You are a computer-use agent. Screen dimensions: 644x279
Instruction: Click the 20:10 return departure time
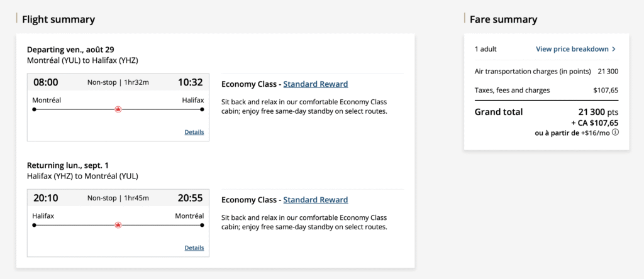click(46, 198)
